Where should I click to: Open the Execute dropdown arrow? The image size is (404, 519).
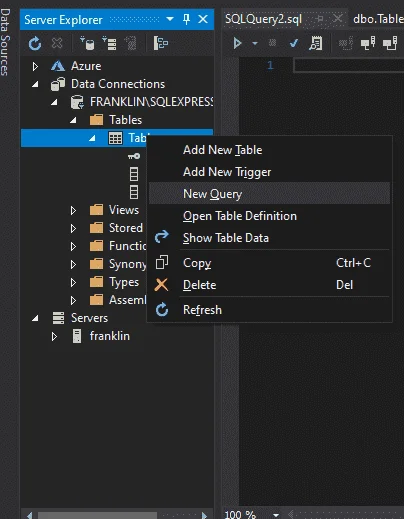tap(255, 43)
